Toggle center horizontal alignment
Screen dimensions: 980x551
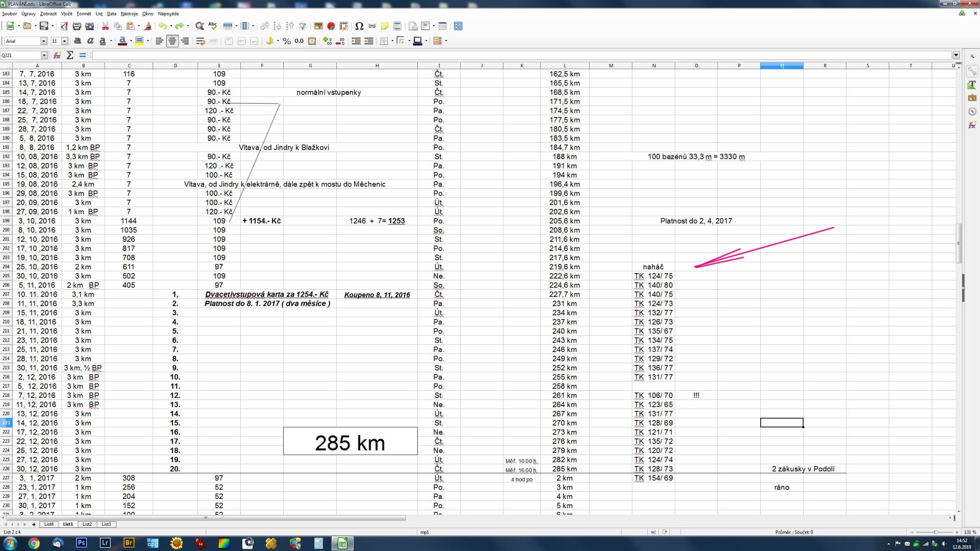[172, 41]
